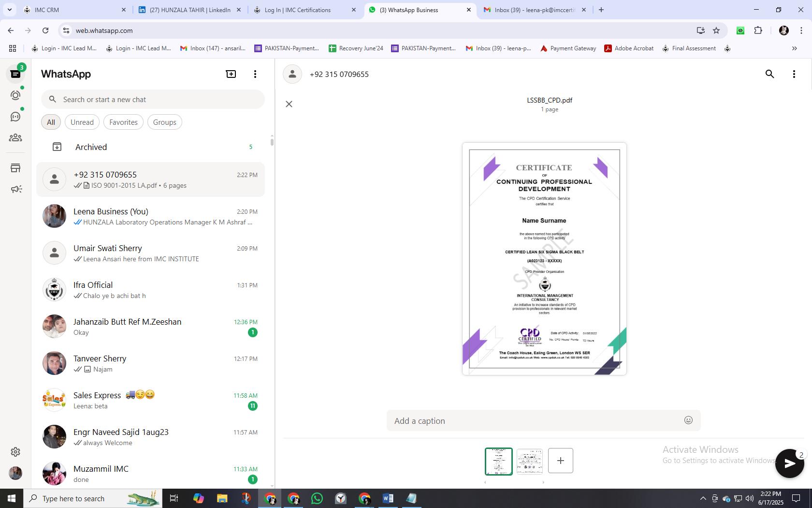The image size is (812, 508).
Task: Switch to the Log In IMC Certifications tab
Action: point(304,10)
